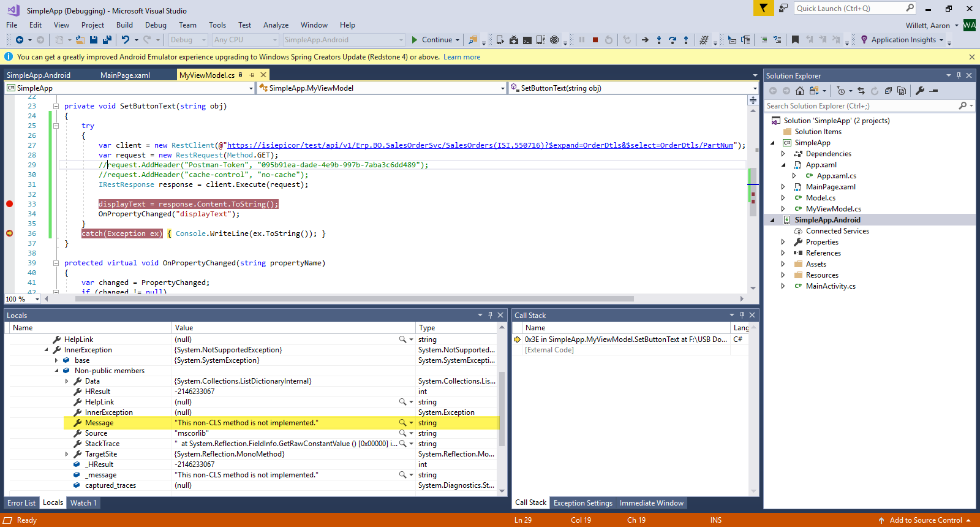Save the current file with the disk icon
980x527 pixels.
coord(94,40)
